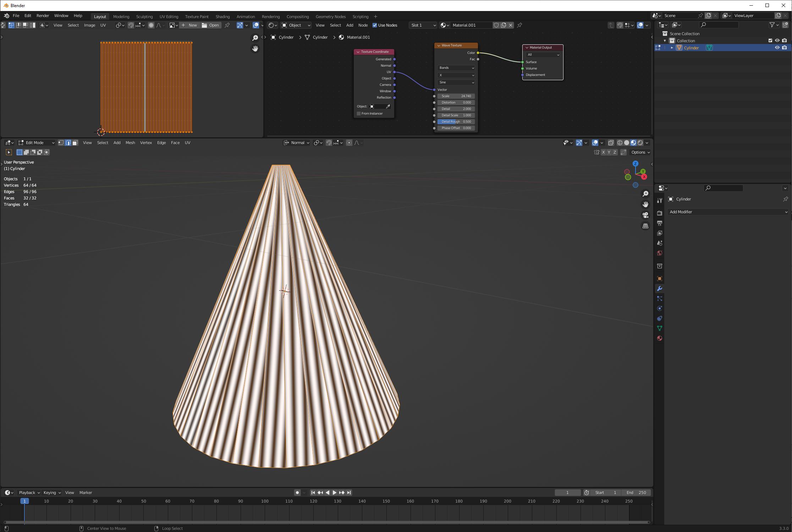Screen dimensions: 792x532
Task: Switch to face select mode in viewport
Action: [75, 143]
